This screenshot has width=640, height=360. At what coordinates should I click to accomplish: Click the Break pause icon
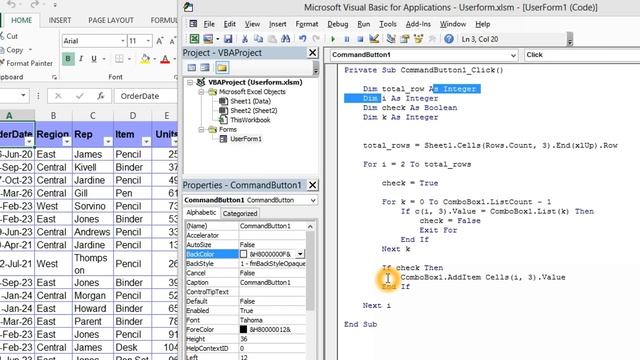coord(347,39)
